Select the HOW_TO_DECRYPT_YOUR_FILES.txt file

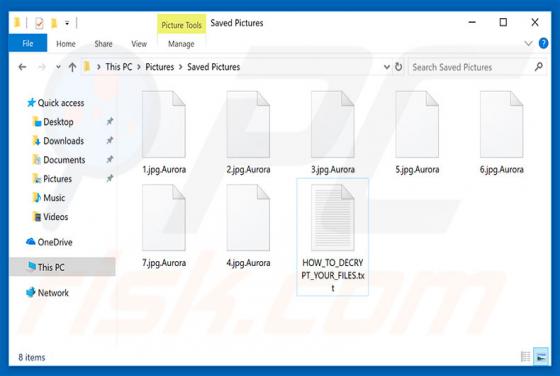(x=332, y=237)
